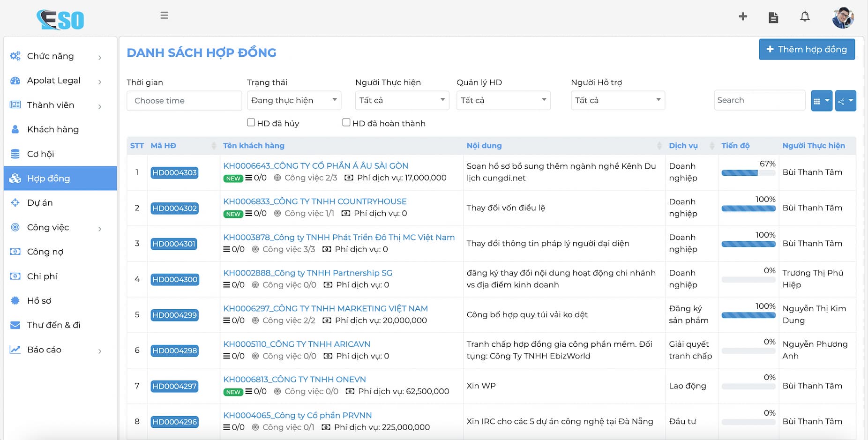Screen dimensions: 868x440
Task: Expand the Chức năng sidebar menu
Action: pyautogui.click(x=56, y=56)
